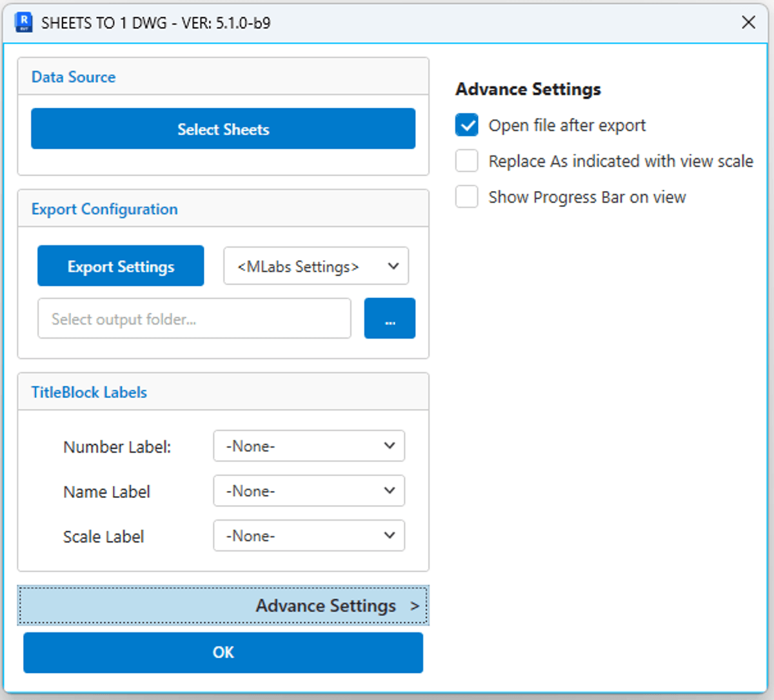Click the SHEETS TO 1 DWG title text
This screenshot has width=774, height=700.
[x=156, y=23]
